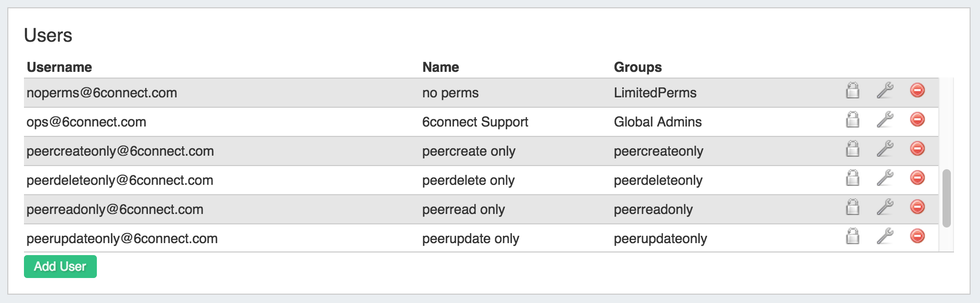Viewport: 980px width, 303px height.
Task: Edit peerdeleteonly user via wrench icon
Action: click(x=885, y=178)
